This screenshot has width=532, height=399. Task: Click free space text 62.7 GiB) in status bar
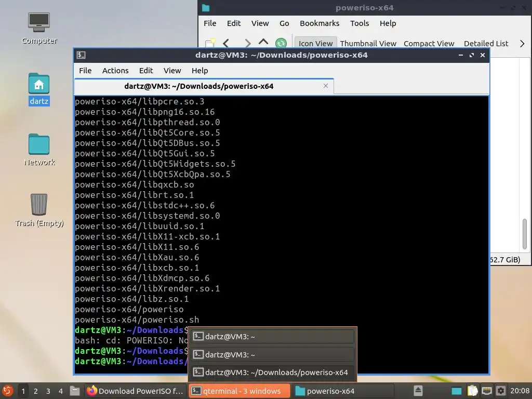pyautogui.click(x=505, y=260)
